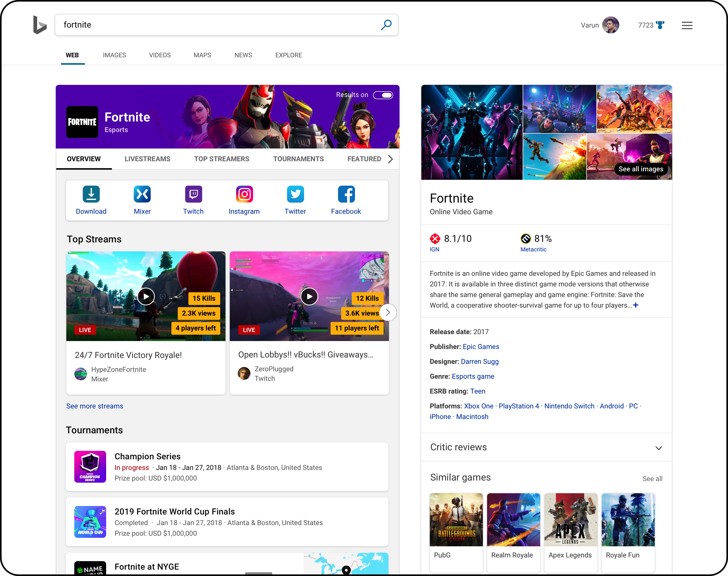The width and height of the screenshot is (728, 576).
Task: Open the Apex Legends game card
Action: pyautogui.click(x=571, y=533)
